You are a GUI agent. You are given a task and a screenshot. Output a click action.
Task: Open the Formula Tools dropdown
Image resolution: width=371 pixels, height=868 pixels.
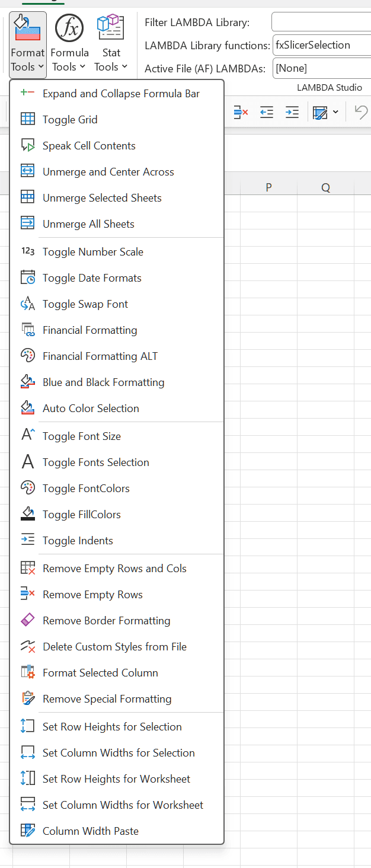click(x=69, y=44)
